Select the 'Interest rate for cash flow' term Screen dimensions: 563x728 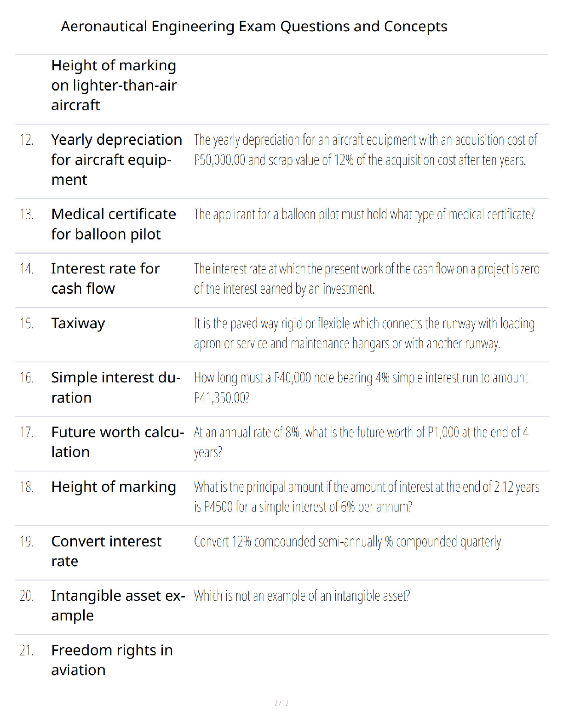click(105, 279)
